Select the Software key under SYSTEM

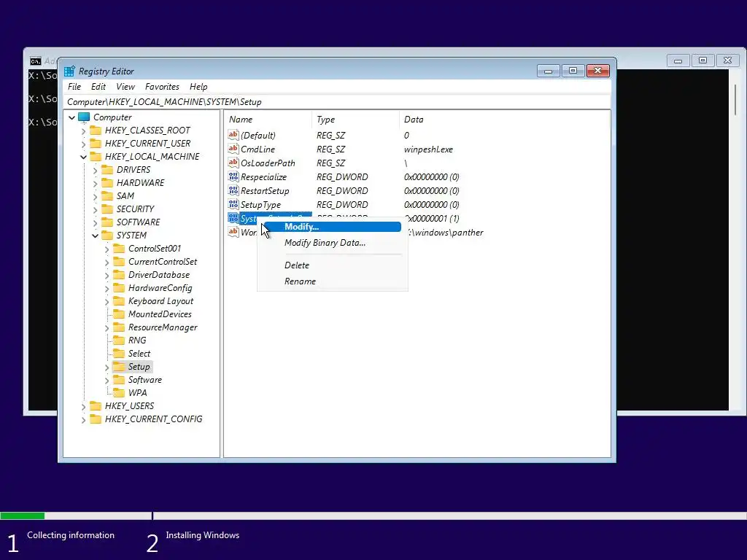click(145, 380)
